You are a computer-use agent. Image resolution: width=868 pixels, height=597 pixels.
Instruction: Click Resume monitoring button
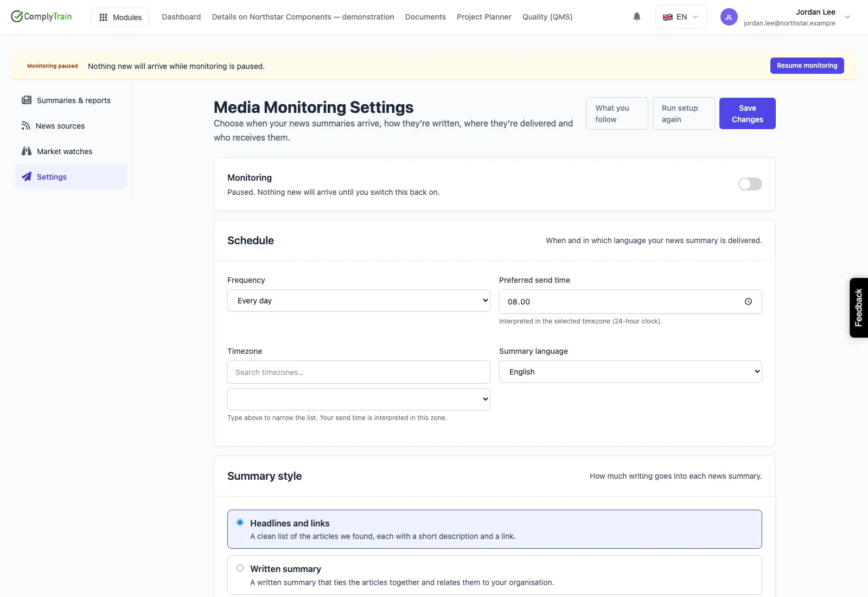pos(807,66)
